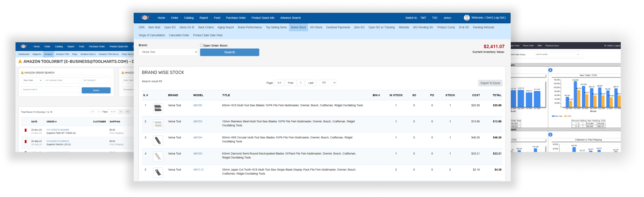Image resolution: width=644 pixels, height=197 pixels.
Task: Click the By Customer Email input field
Action: (x=62, y=80)
